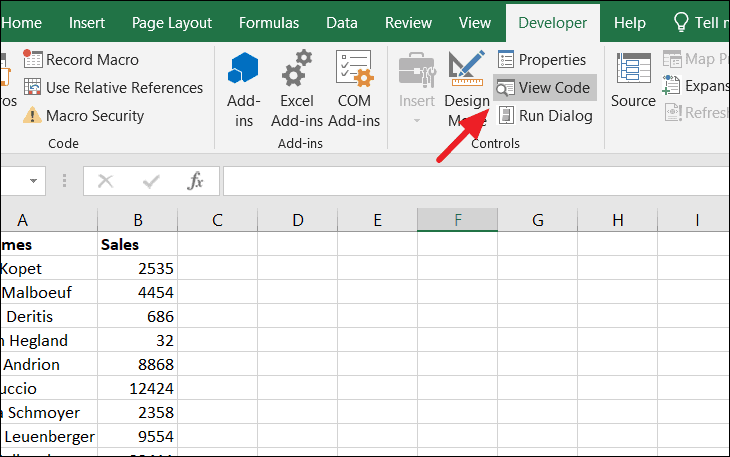Toggle Design Mode on
The height and width of the screenshot is (457, 730).
coord(466,88)
